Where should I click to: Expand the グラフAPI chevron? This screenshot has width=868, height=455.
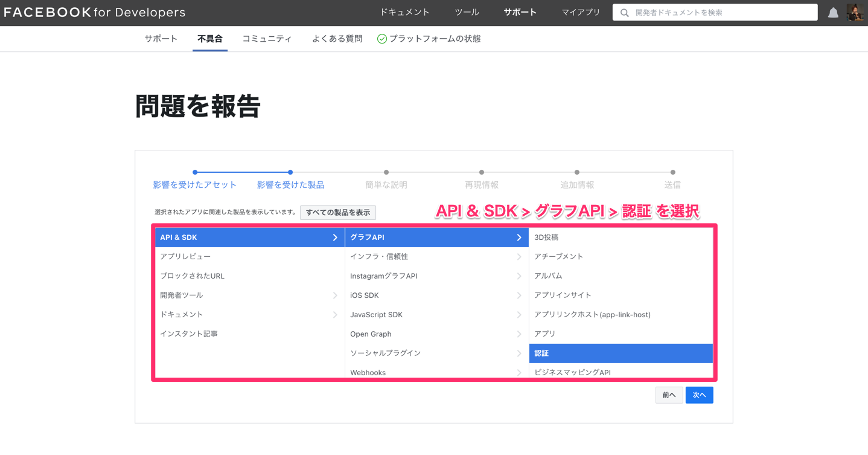(x=519, y=237)
